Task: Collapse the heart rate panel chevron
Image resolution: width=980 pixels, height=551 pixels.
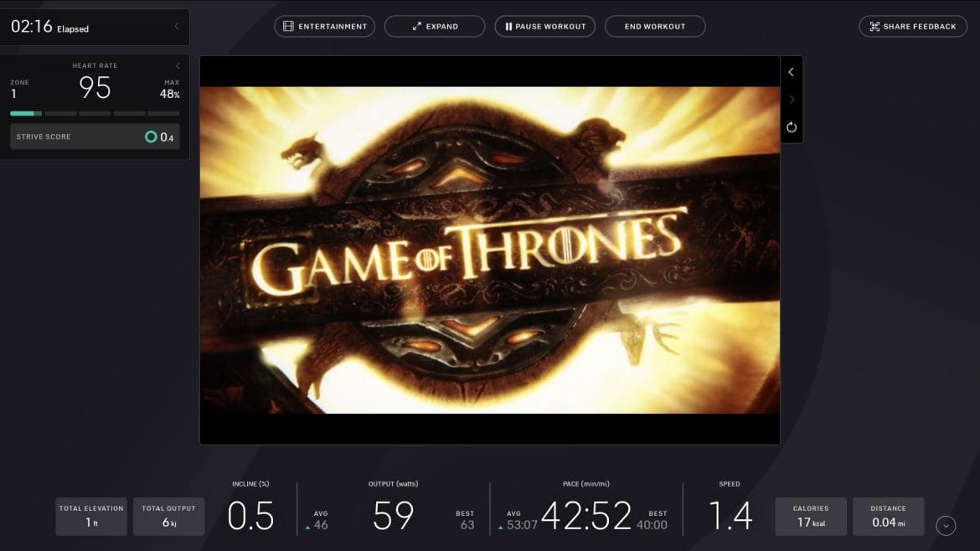Action: pyautogui.click(x=178, y=65)
